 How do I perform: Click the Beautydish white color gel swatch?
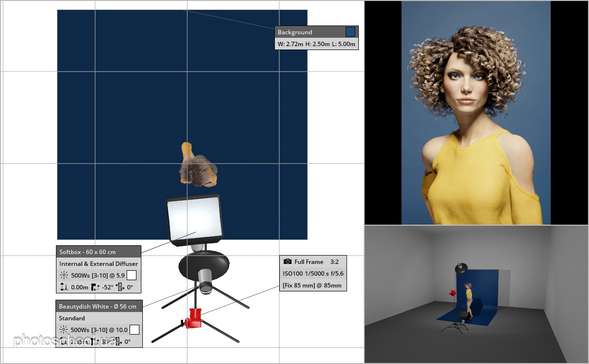(x=134, y=330)
